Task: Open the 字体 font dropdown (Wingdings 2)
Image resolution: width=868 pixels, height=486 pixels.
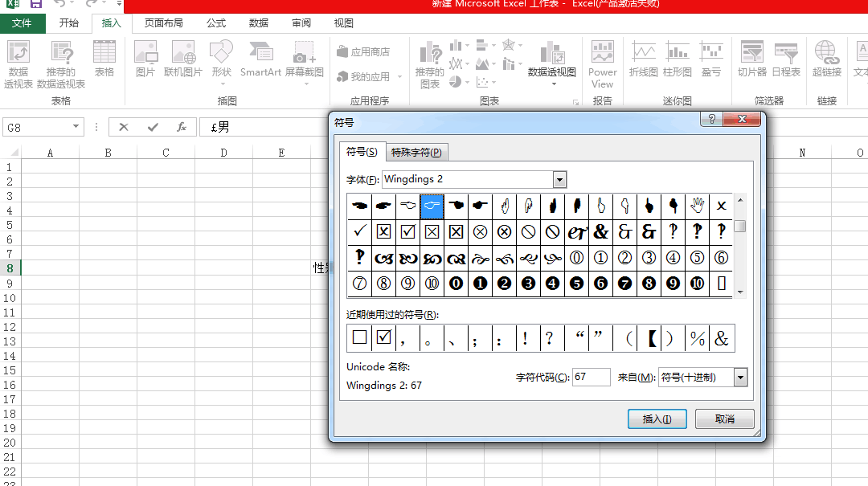Action: coord(559,180)
